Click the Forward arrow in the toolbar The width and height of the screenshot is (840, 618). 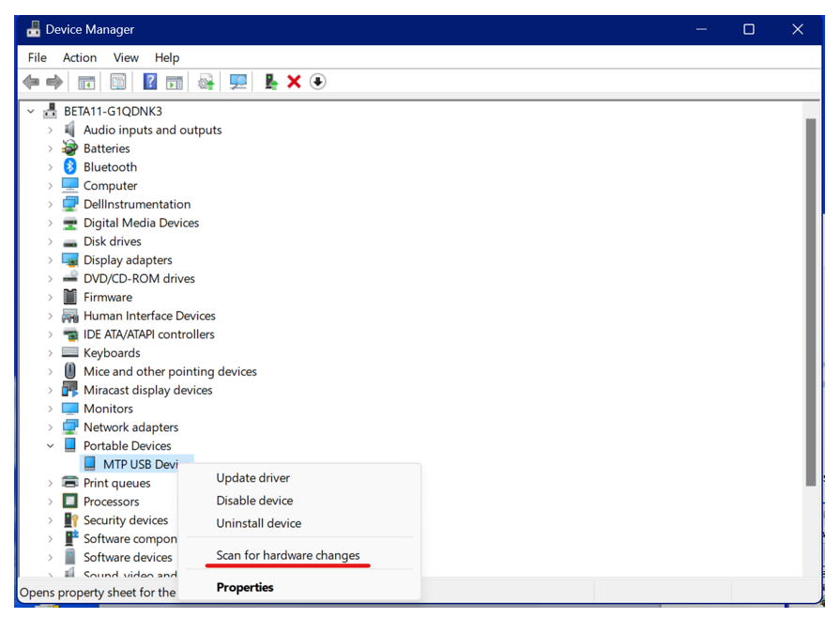click(54, 82)
